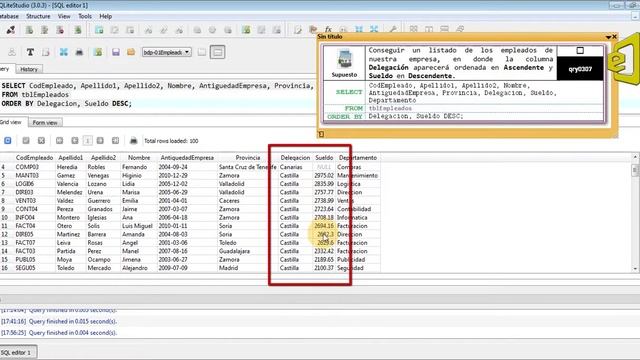640x360 pixels.
Task: Open the Tools menu
Action: click(x=85, y=16)
